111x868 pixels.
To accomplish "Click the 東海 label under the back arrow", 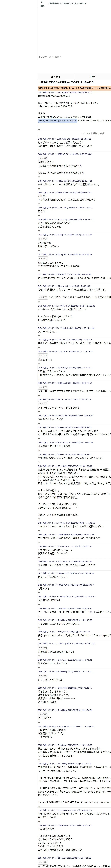I will 42,6.
